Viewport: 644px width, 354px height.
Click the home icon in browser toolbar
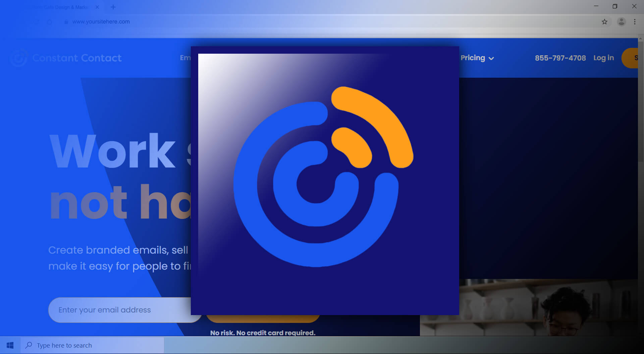click(x=49, y=22)
